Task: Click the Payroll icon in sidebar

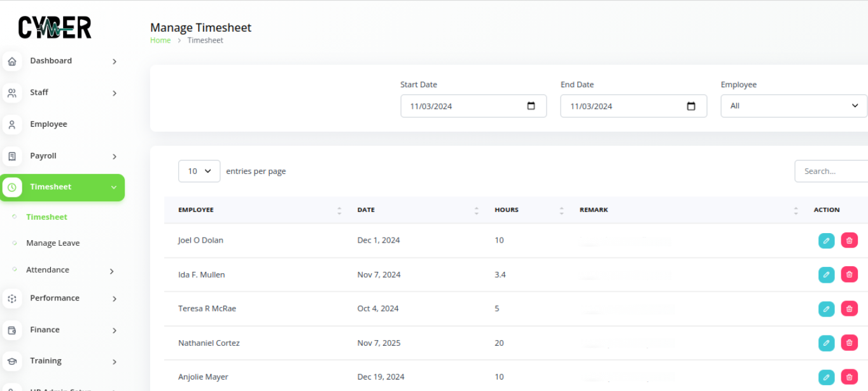Action: [x=11, y=156]
